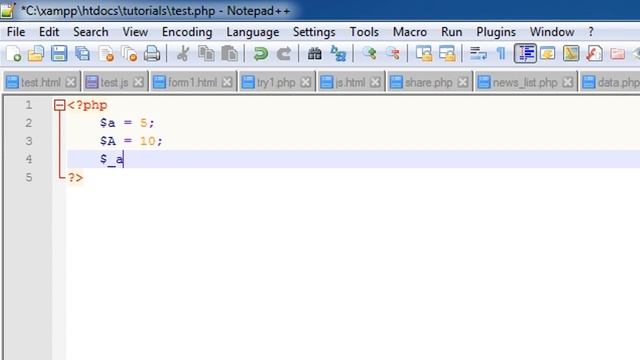This screenshot has height=360, width=640.
Task: Cut selected text with scissors icon
Action: click(x=183, y=54)
